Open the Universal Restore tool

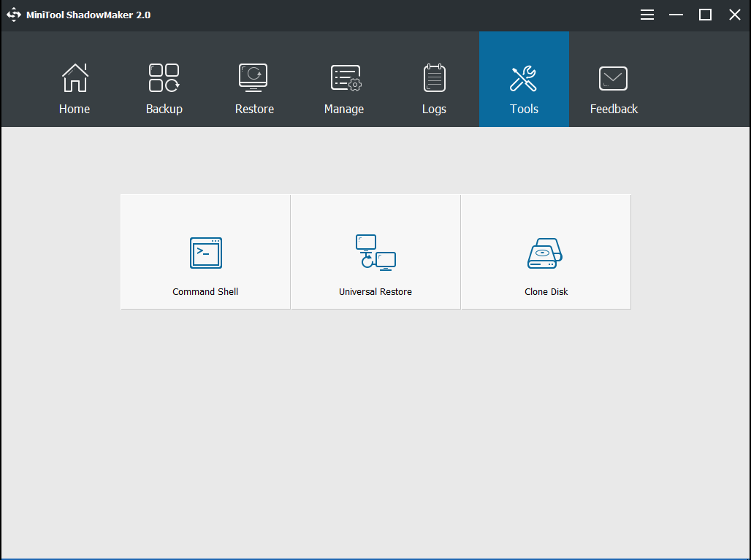click(375, 252)
